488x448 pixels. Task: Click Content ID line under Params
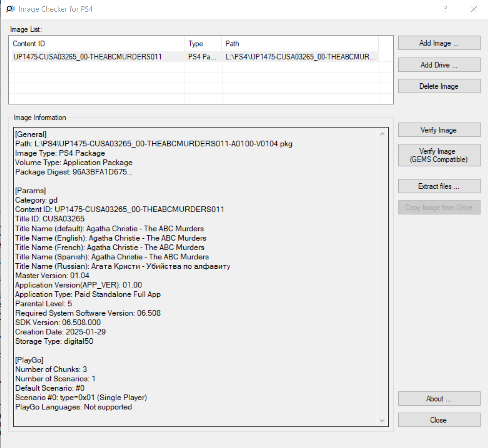click(x=120, y=209)
